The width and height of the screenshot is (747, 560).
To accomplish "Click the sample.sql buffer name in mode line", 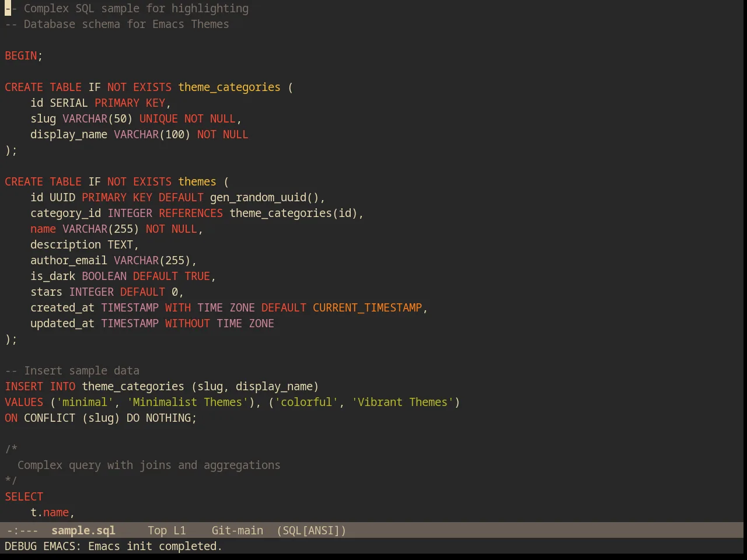I will point(83,530).
